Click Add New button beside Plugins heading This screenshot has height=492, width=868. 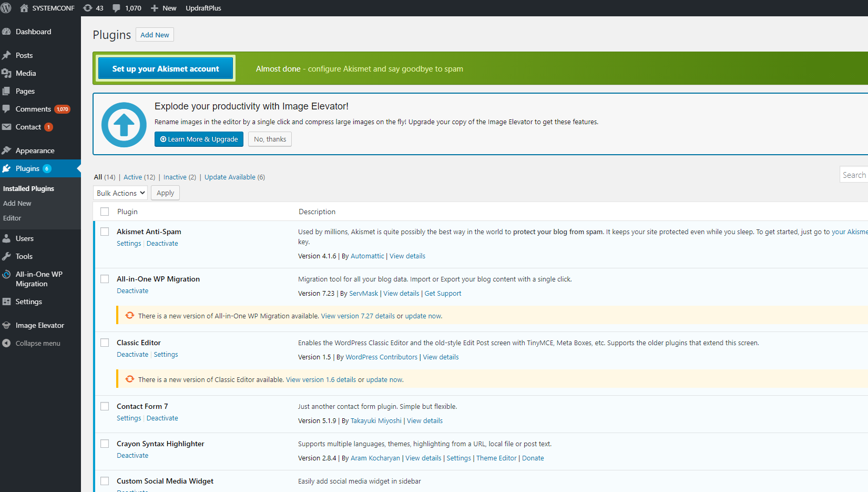(155, 35)
